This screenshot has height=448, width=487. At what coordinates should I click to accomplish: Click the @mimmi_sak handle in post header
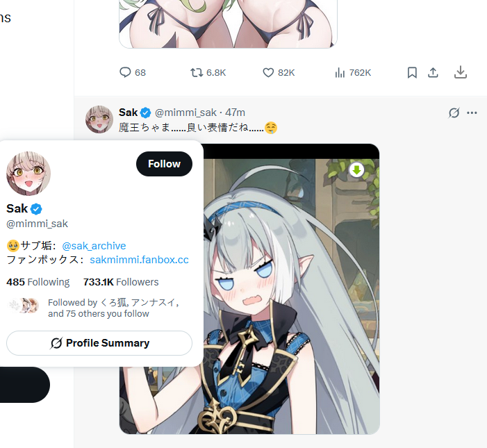[185, 113]
